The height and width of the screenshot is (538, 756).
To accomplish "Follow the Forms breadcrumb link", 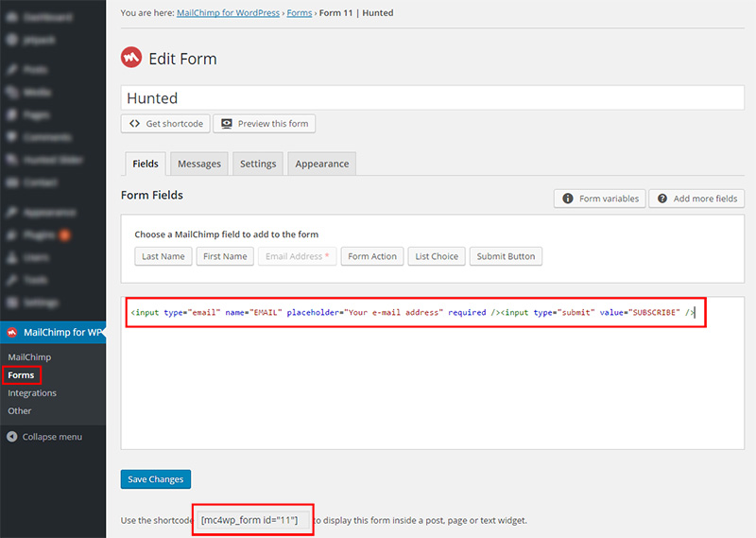I will 300,13.
